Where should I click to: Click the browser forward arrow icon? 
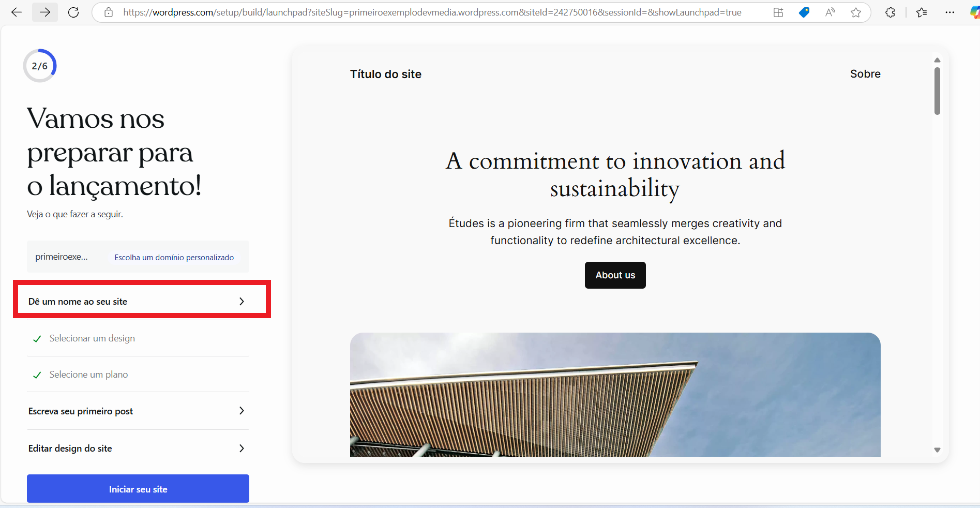coord(45,12)
